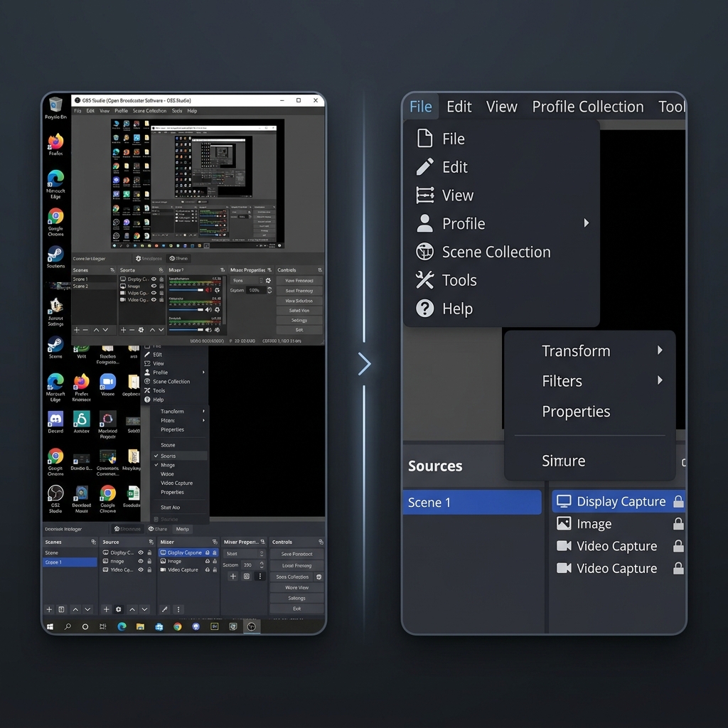
Task: Choose Properties in the enlarged context menu
Action: tap(576, 412)
